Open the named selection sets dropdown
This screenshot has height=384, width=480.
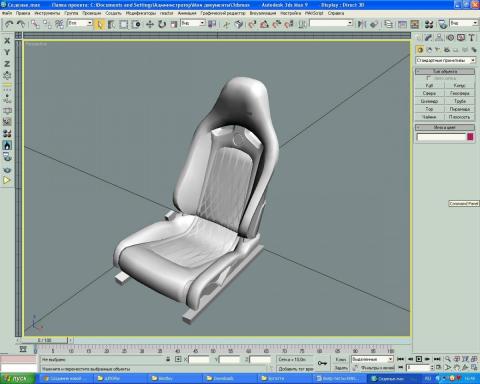[331, 23]
